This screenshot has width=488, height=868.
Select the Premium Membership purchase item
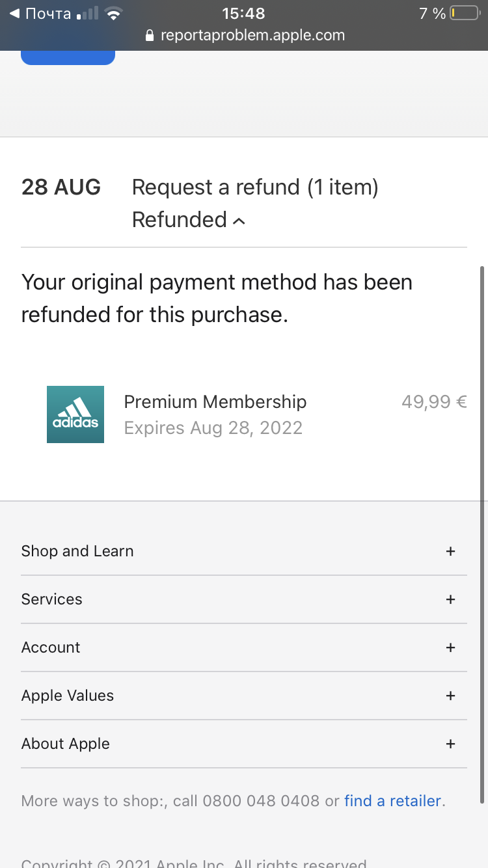(215, 402)
